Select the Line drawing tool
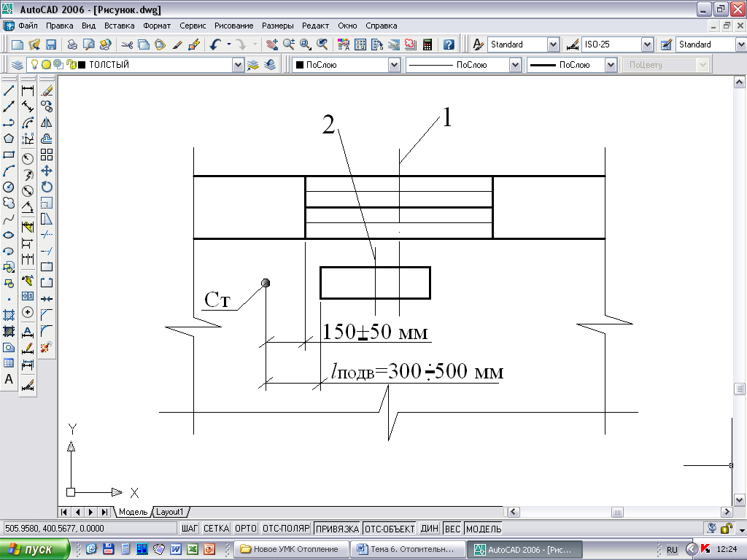 [x=9, y=90]
